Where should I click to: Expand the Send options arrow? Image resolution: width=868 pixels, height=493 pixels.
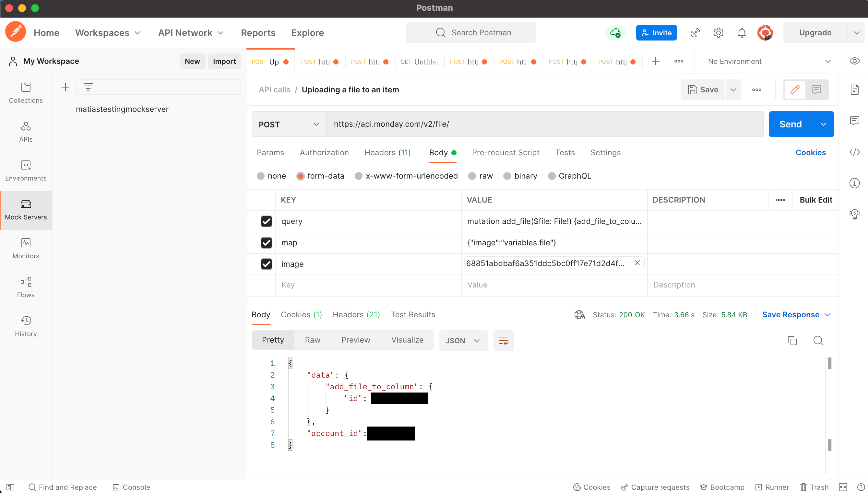click(x=823, y=124)
